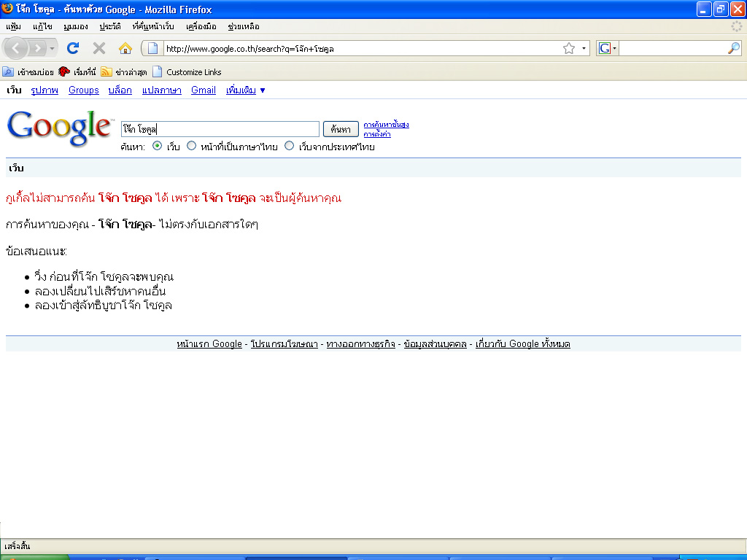Click the Google search query box
This screenshot has width=747, height=560.
point(220,129)
